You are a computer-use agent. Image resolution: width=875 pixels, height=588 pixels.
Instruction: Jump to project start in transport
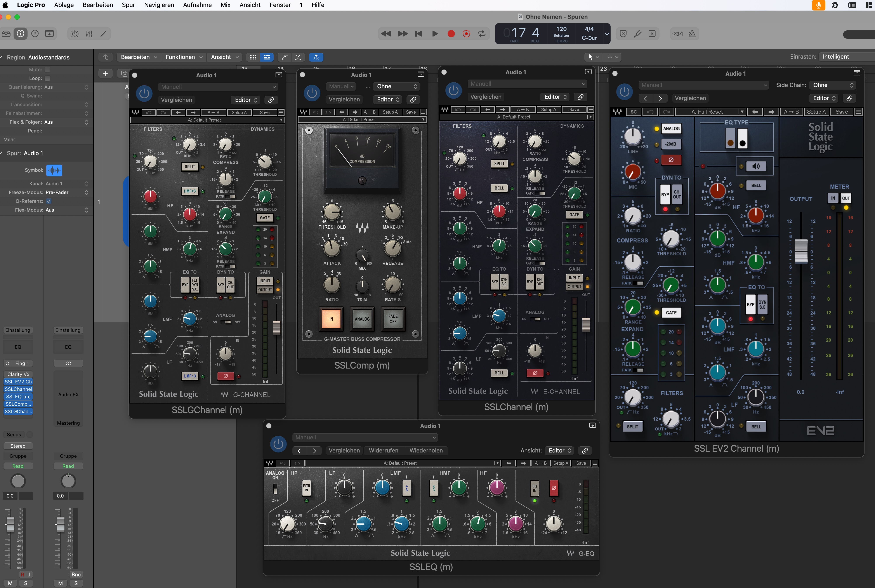point(419,34)
